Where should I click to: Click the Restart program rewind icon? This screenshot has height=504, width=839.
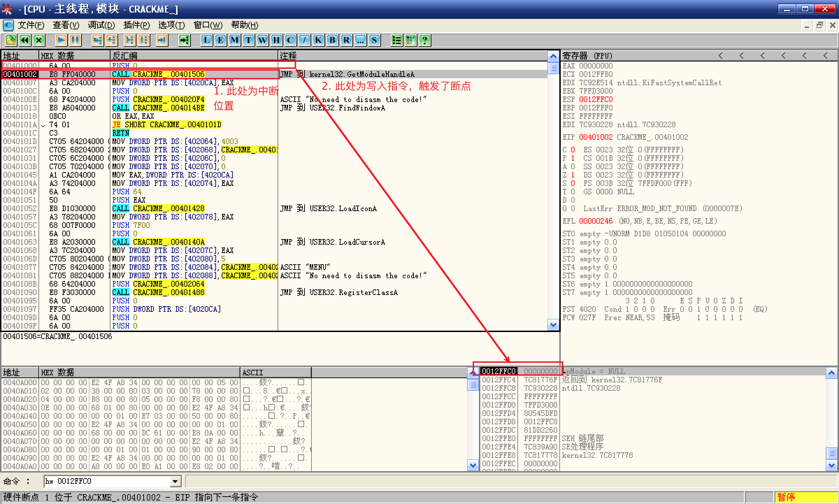click(25, 40)
